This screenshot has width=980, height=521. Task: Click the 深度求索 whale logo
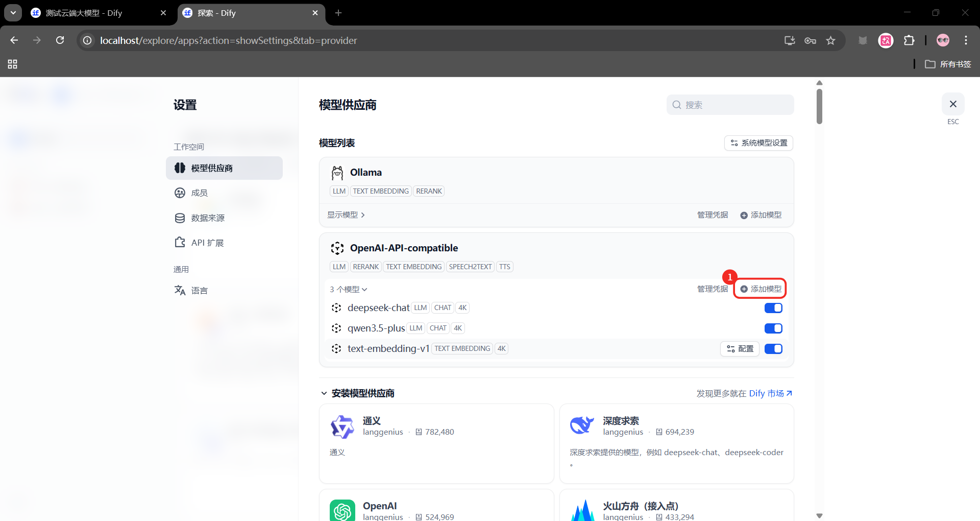pos(582,425)
